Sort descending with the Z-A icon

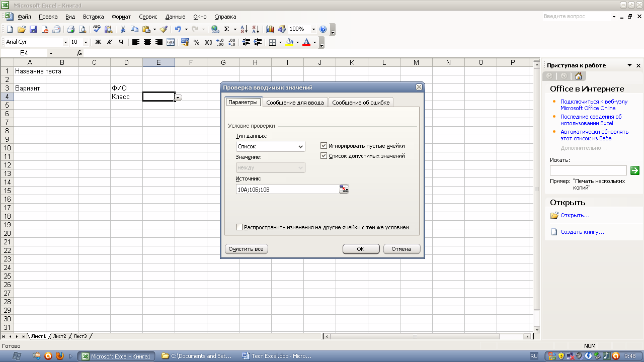pyautogui.click(x=256, y=29)
